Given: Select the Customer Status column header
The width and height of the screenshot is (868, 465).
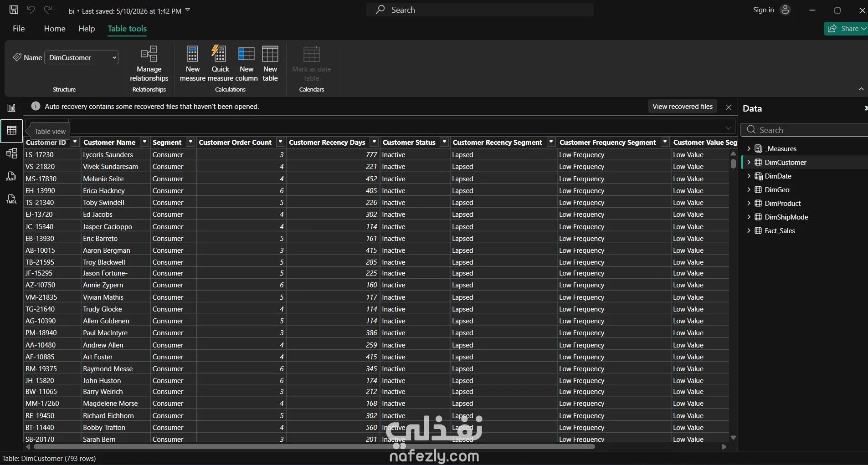Looking at the screenshot, I should pyautogui.click(x=409, y=142).
